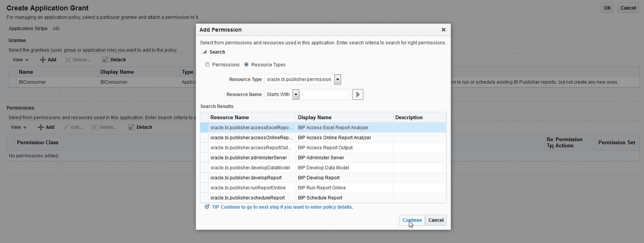Viewport: 644px width, 243px height.
Task: Click the dialog Cancel button
Action: click(x=436, y=220)
